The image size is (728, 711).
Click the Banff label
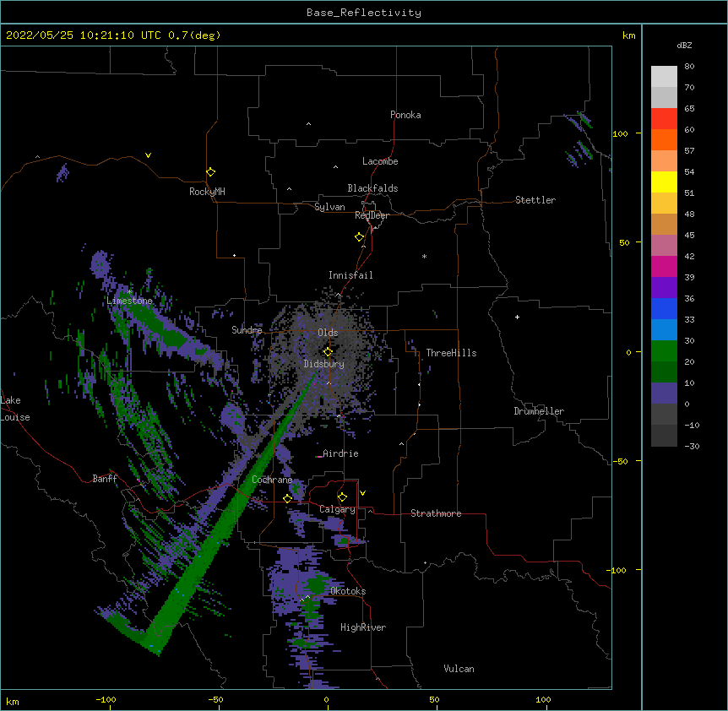[105, 479]
